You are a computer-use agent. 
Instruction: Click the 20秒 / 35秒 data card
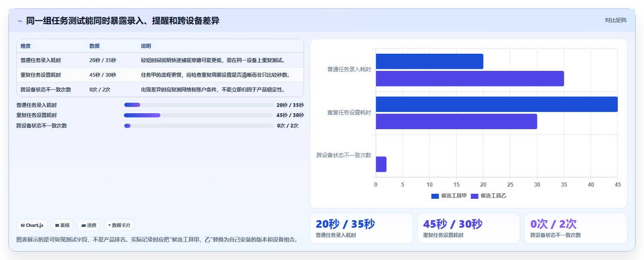[x=361, y=228]
